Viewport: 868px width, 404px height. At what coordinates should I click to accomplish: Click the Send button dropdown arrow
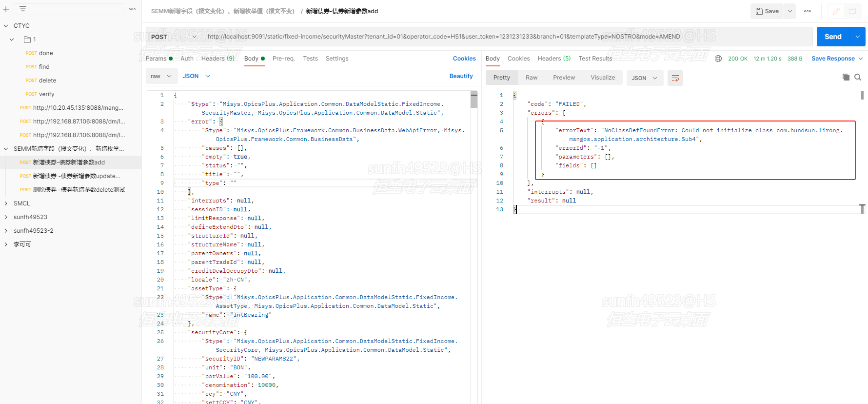pos(857,37)
